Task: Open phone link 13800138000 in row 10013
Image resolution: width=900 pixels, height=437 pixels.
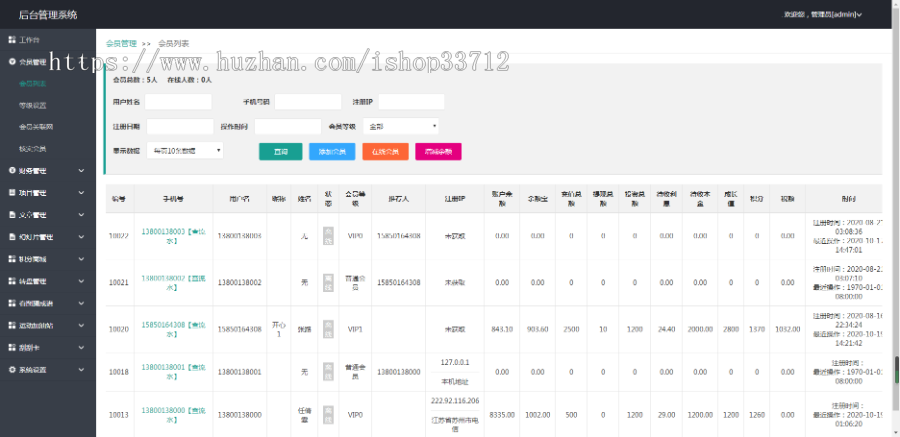Action: (173, 415)
